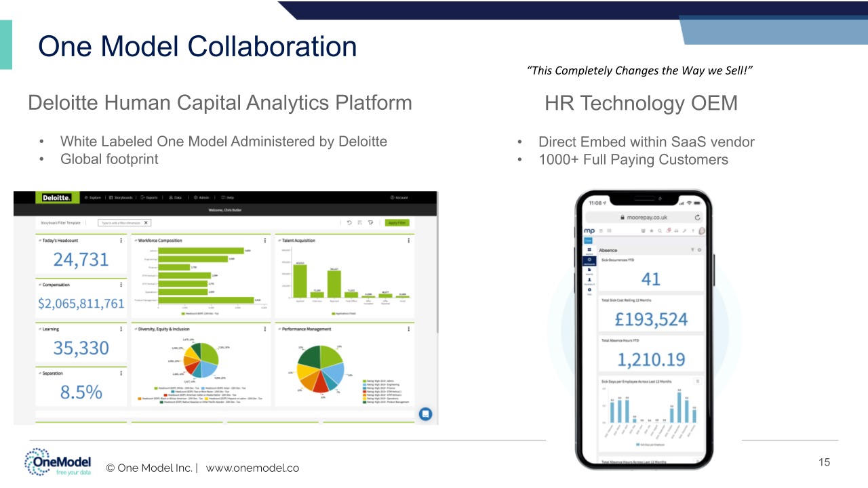Click the www.onemodel.co footer link
The width and height of the screenshot is (868, 488).
(x=252, y=468)
